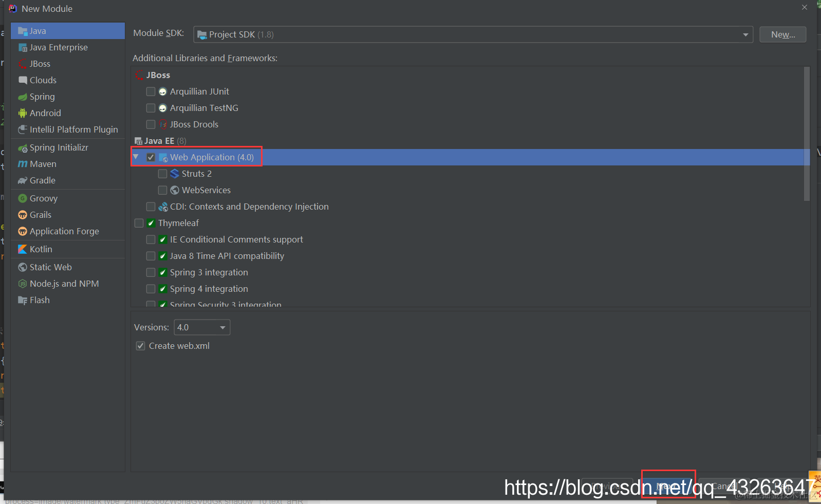Click WebServices globe icon

pyautogui.click(x=175, y=190)
